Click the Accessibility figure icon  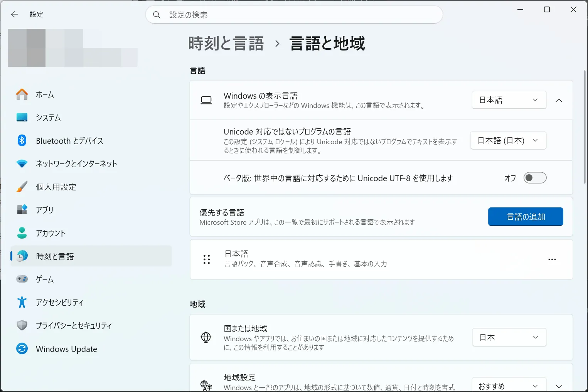22,302
